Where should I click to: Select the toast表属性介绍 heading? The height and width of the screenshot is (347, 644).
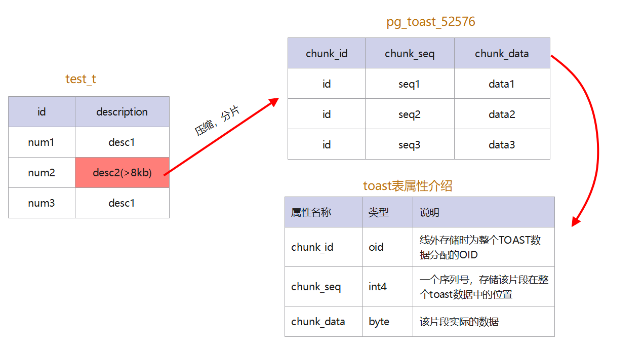(x=408, y=186)
